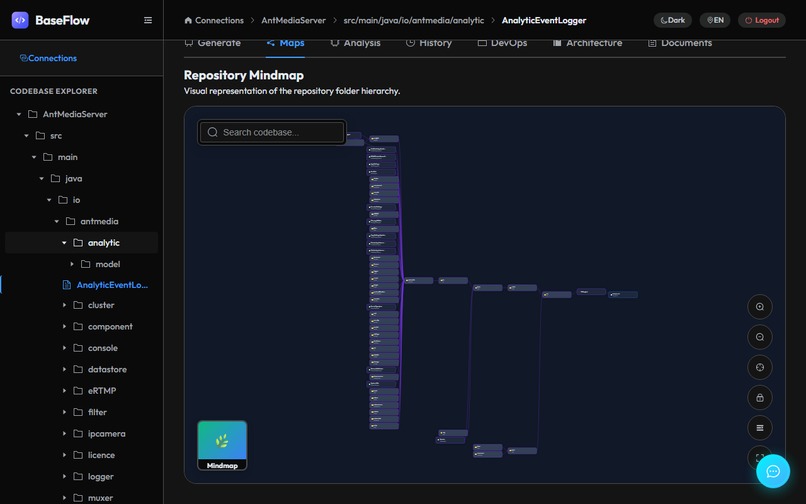Switch to the Analysis tab
Image resolution: width=806 pixels, height=504 pixels.
[355, 43]
